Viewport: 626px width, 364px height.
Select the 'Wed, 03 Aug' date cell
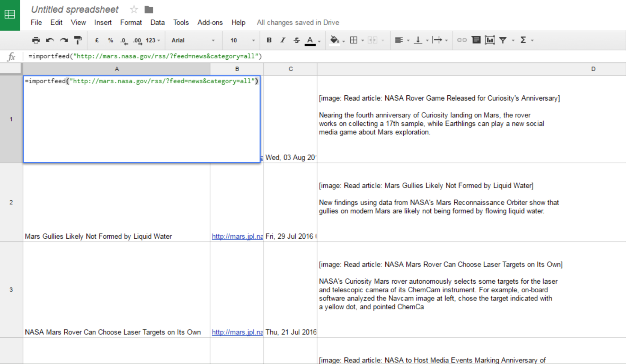click(x=291, y=119)
